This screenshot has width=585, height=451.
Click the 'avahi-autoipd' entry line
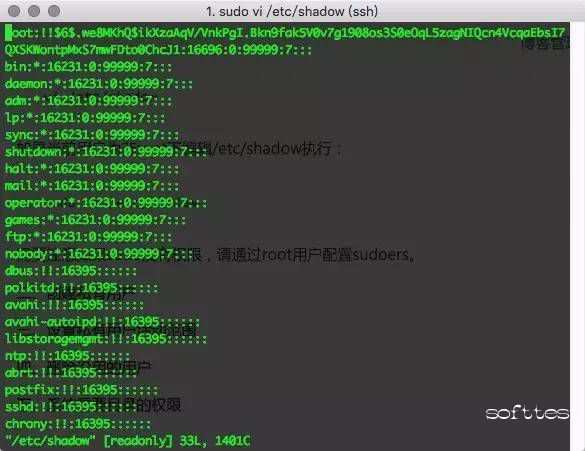click(x=103, y=322)
